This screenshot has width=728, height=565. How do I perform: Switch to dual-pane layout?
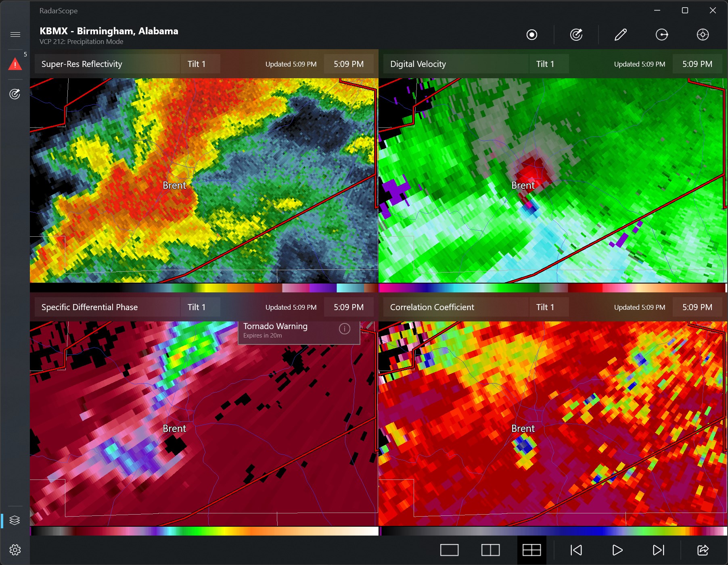tap(490, 550)
